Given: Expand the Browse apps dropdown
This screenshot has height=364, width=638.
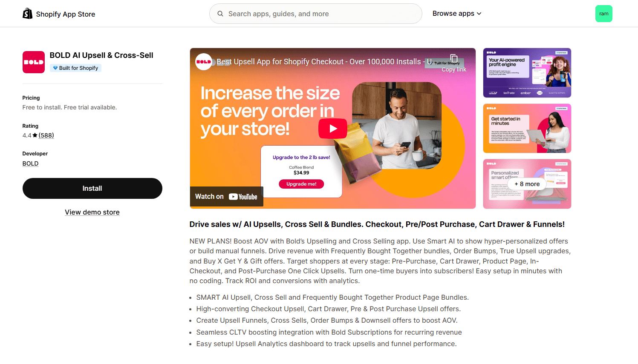Looking at the screenshot, I should click(x=457, y=14).
